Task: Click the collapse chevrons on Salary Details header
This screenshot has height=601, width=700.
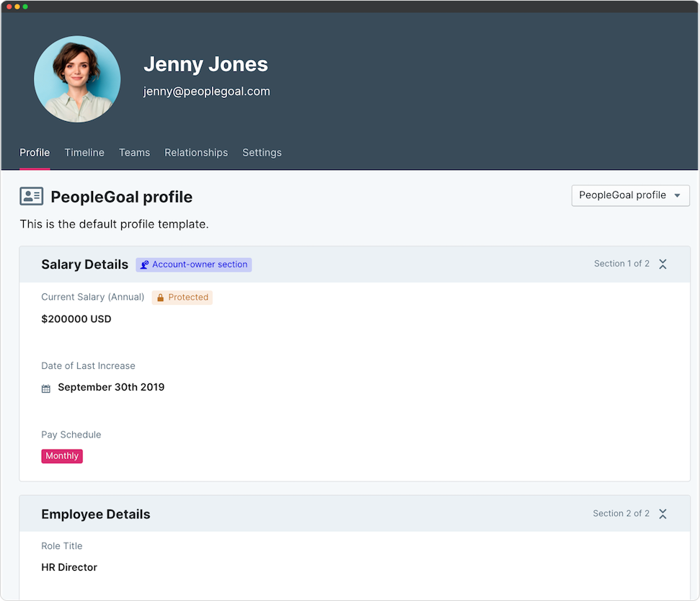Action: 663,264
